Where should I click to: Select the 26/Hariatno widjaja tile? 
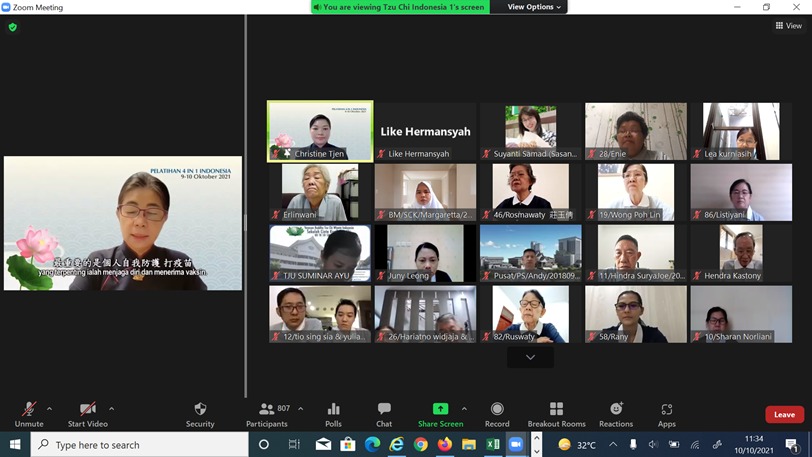pos(425,314)
